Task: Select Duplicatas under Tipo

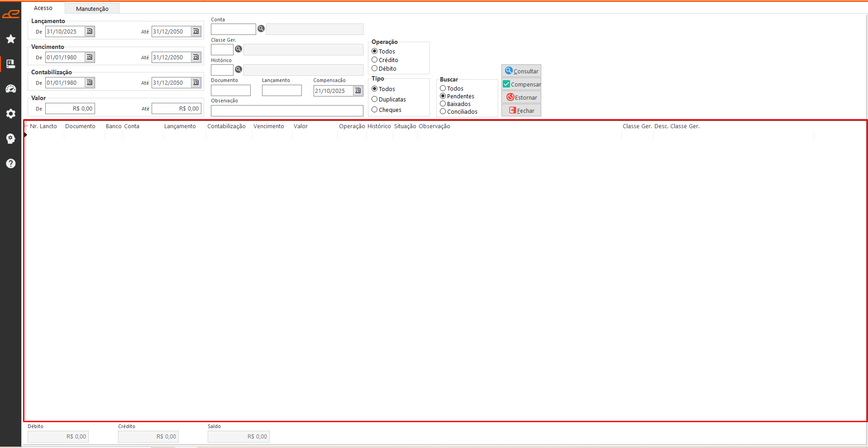Action: pos(375,99)
